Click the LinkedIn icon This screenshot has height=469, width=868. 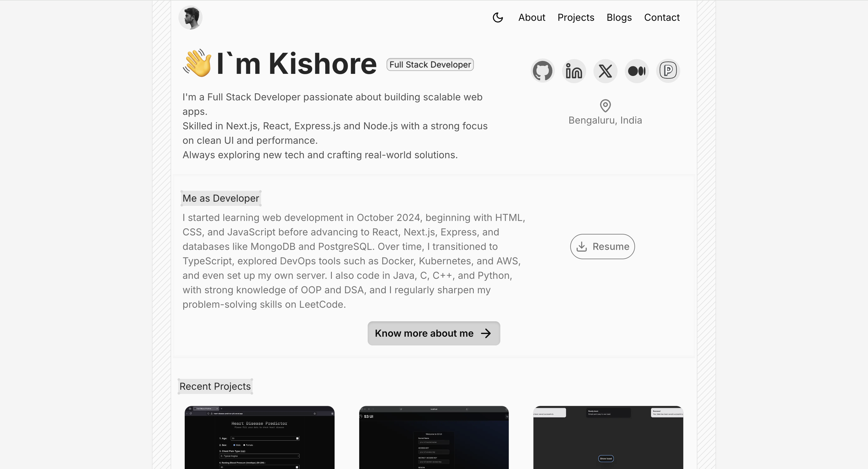point(574,71)
